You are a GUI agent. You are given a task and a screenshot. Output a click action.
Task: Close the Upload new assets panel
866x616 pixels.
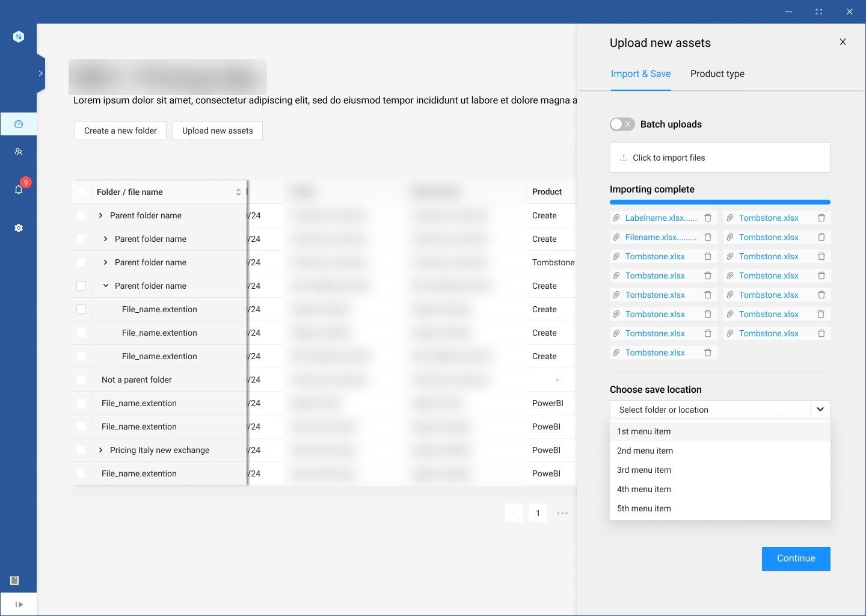[843, 42]
